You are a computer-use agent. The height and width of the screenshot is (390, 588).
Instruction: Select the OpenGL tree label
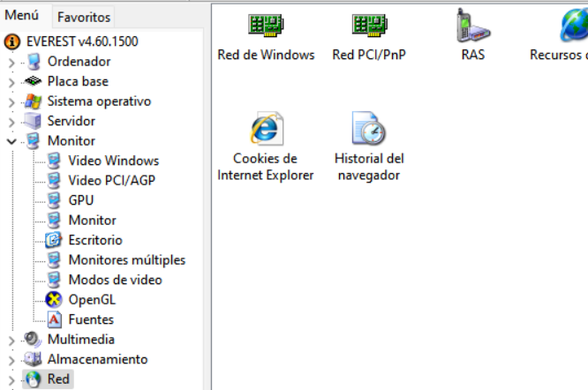92,300
